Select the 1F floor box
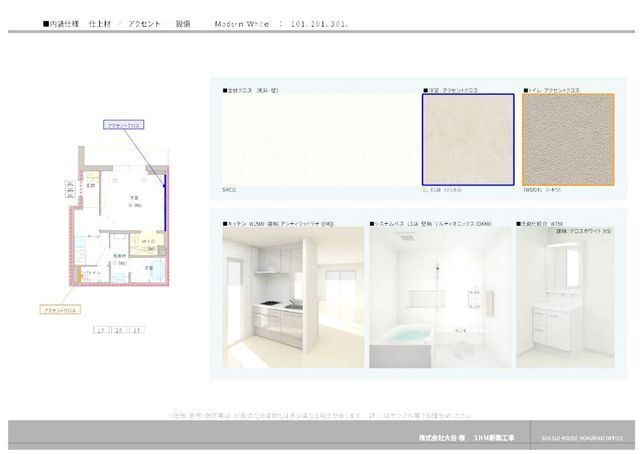 (100, 329)
